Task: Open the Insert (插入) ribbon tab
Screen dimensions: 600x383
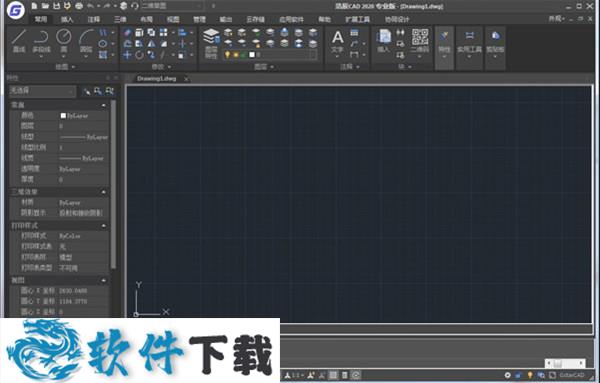Action: tap(67, 19)
